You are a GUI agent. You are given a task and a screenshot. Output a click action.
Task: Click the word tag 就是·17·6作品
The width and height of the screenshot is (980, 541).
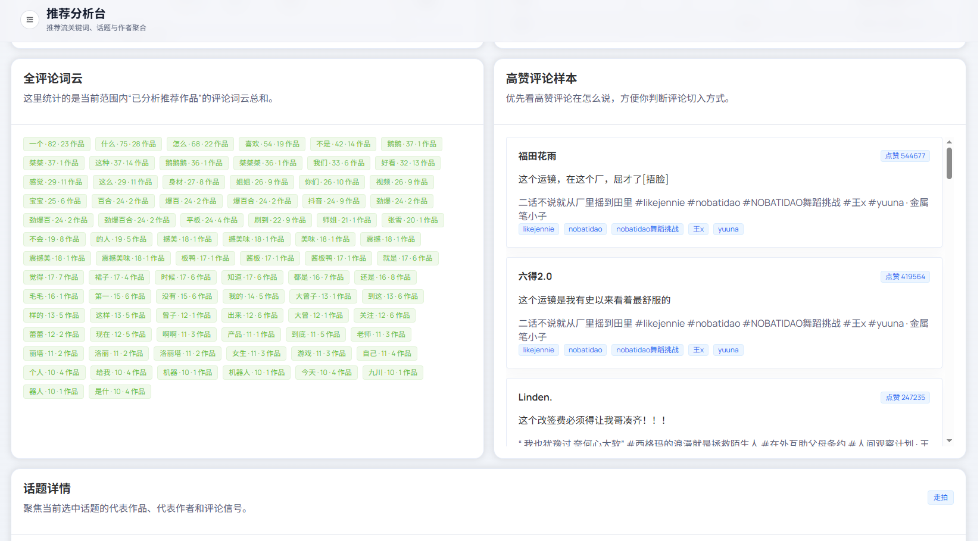[407, 258]
